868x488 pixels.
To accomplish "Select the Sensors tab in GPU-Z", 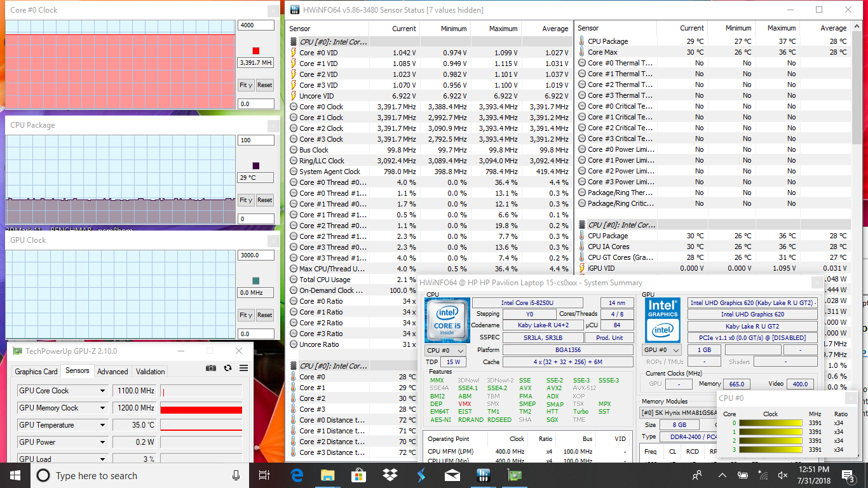I will pyautogui.click(x=78, y=370).
